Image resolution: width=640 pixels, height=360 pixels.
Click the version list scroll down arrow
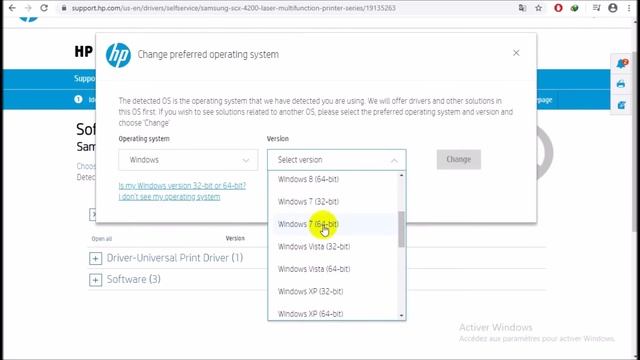click(x=402, y=316)
